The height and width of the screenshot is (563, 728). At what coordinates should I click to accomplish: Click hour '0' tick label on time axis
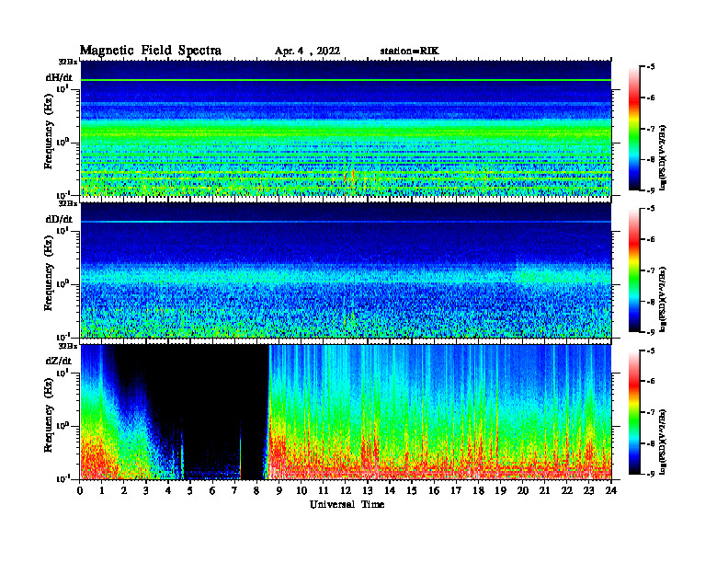click(80, 490)
